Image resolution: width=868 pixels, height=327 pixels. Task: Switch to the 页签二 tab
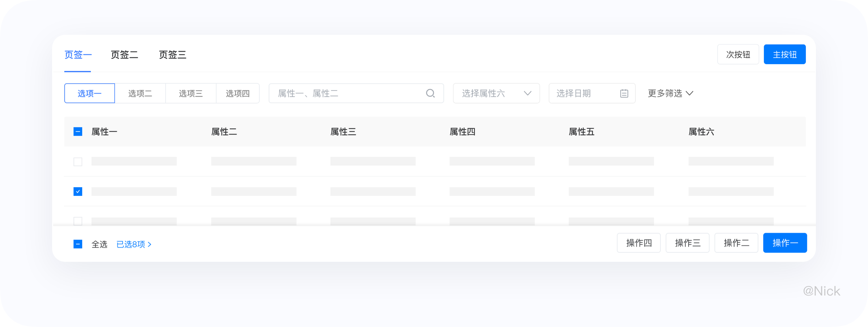pos(124,55)
